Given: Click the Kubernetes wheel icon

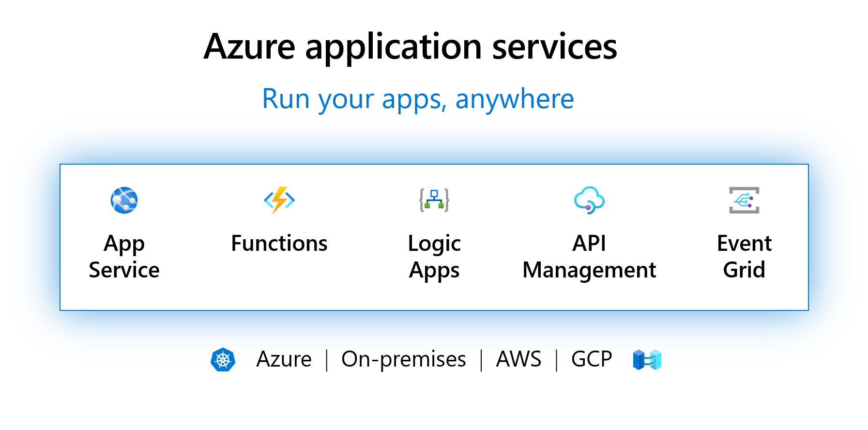Looking at the screenshot, I should (x=223, y=360).
